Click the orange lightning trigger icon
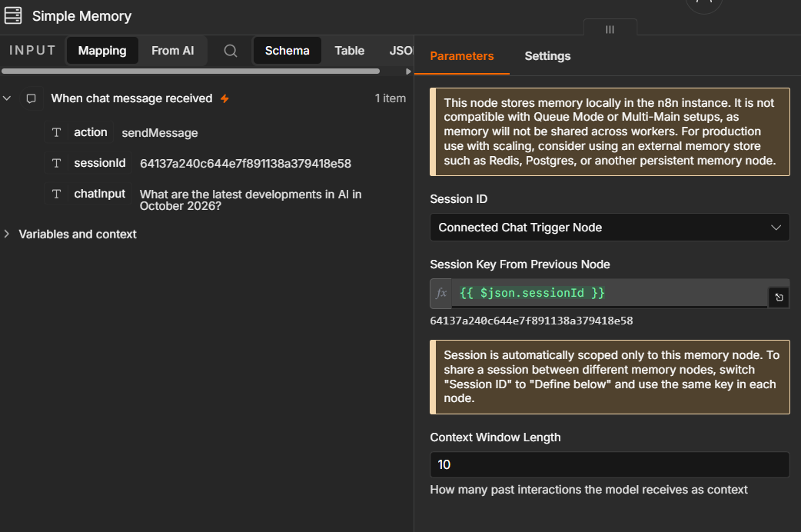Screen dimensions: 801x532 tap(224, 98)
